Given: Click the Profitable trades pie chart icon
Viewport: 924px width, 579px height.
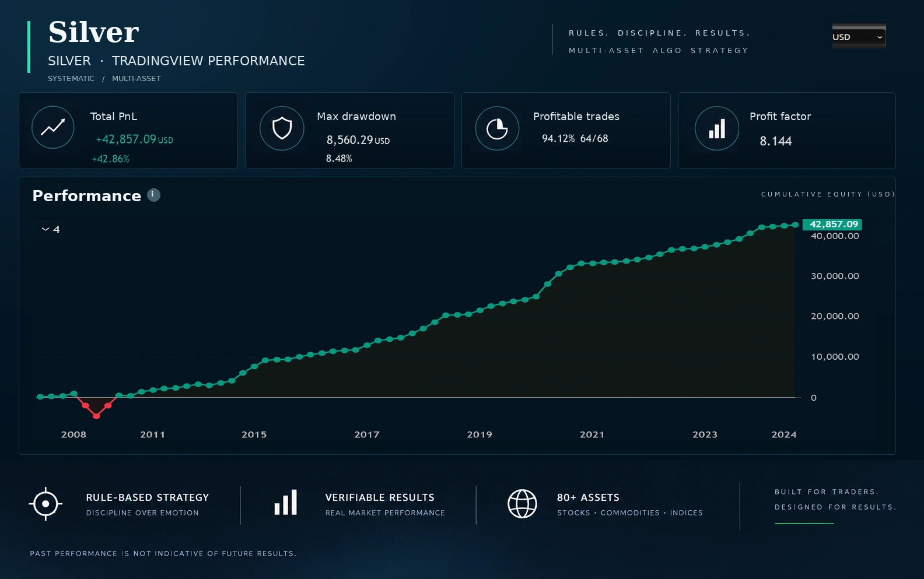Looking at the screenshot, I should tap(497, 128).
